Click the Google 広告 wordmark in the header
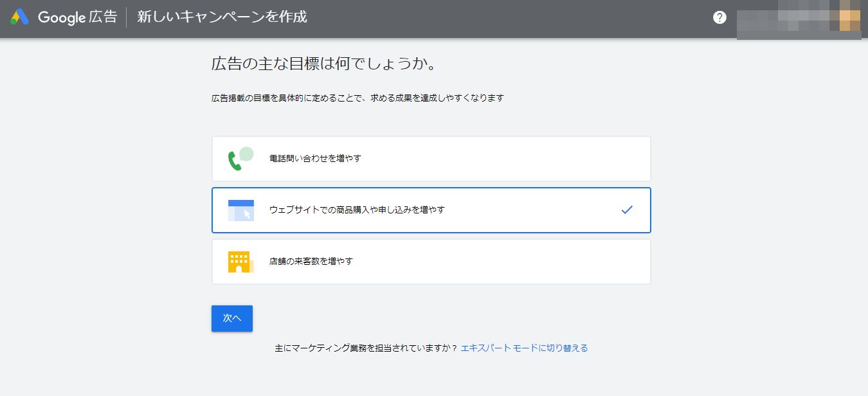This screenshot has height=396, width=868. point(78,17)
